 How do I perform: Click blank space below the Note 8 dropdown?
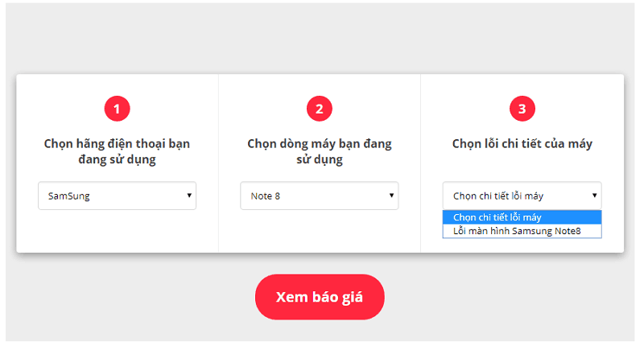(320, 232)
